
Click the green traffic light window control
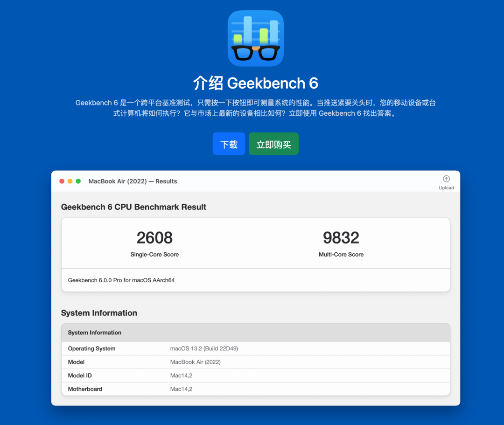coord(78,181)
